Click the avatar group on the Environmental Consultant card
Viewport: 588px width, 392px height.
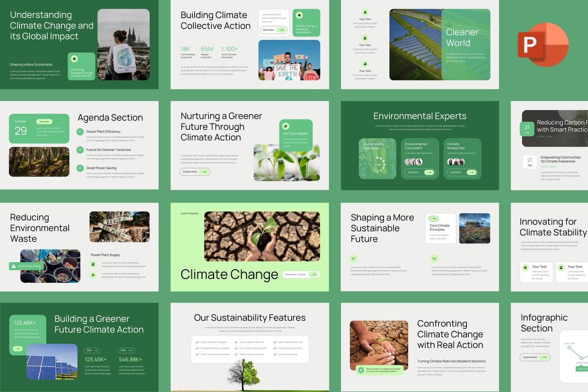(x=414, y=162)
